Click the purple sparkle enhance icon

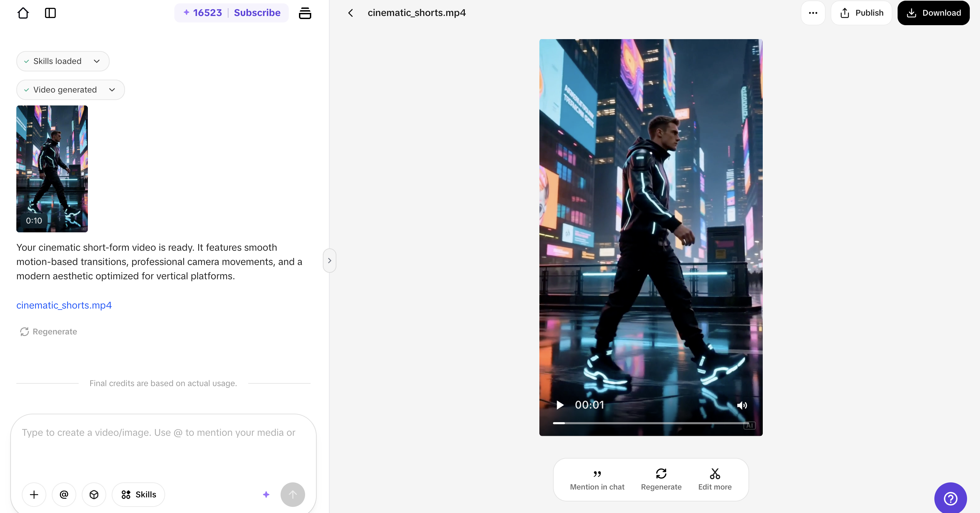(266, 494)
